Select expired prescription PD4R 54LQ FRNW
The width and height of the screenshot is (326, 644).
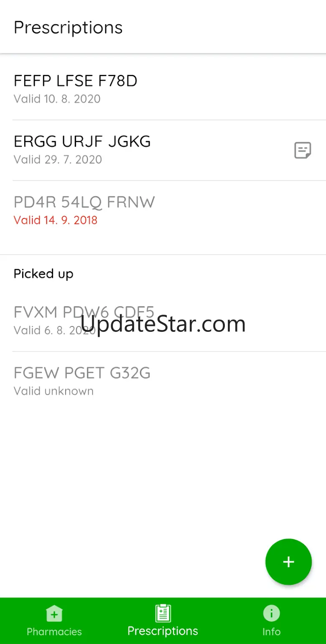(163, 211)
